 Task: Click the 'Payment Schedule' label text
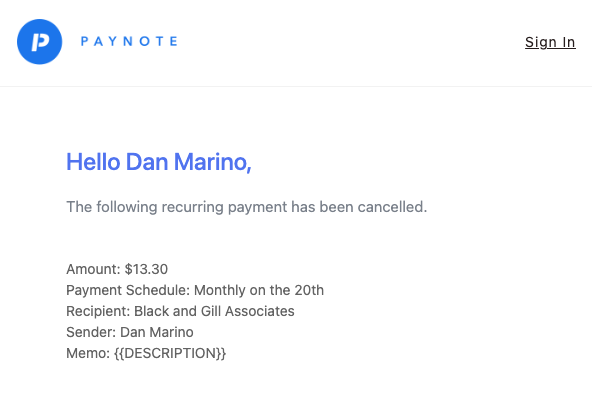coord(128,290)
